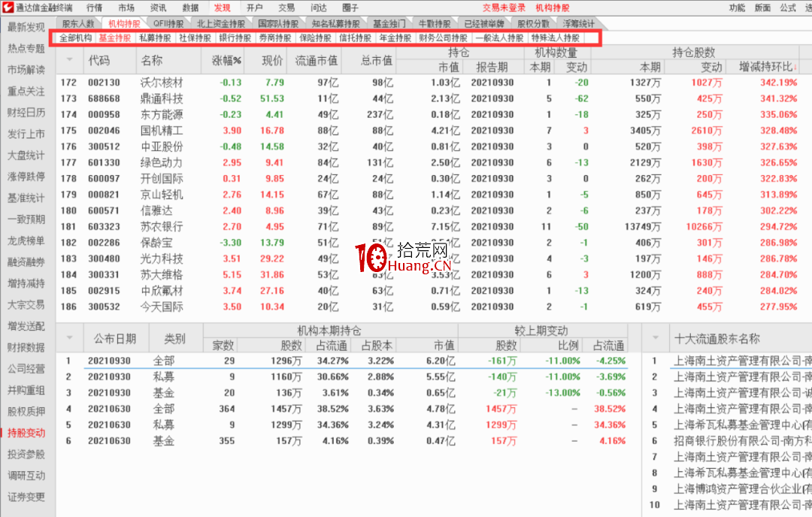
Task: Open the main table column dropdown arrow
Action: [70, 59]
